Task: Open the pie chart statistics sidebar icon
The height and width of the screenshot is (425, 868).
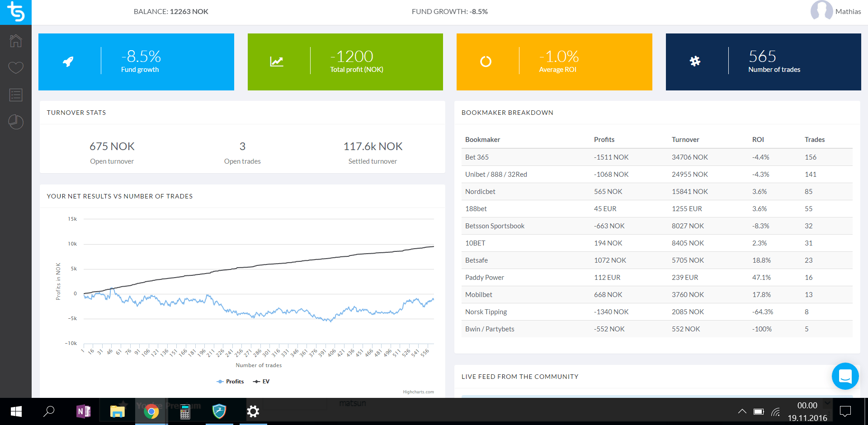Action: 16,122
